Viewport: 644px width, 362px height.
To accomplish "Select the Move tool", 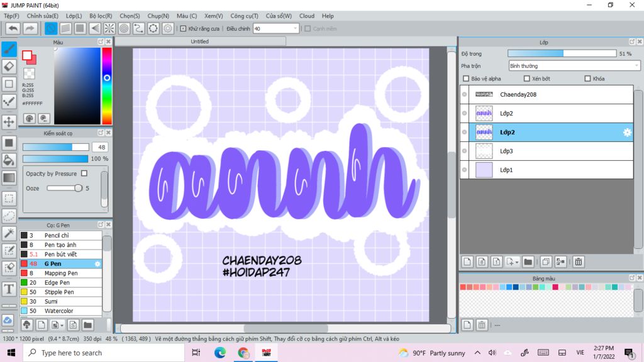I will [x=9, y=121].
